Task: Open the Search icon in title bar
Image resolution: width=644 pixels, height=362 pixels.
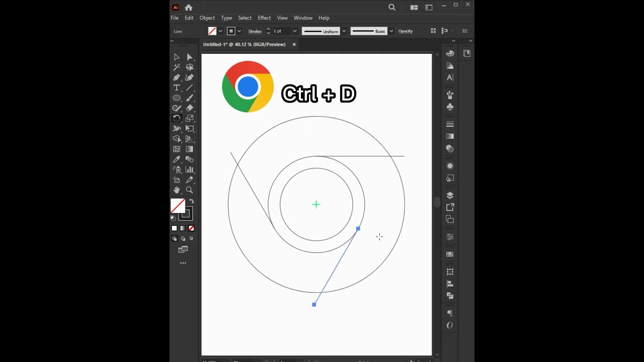Action: coord(392,8)
